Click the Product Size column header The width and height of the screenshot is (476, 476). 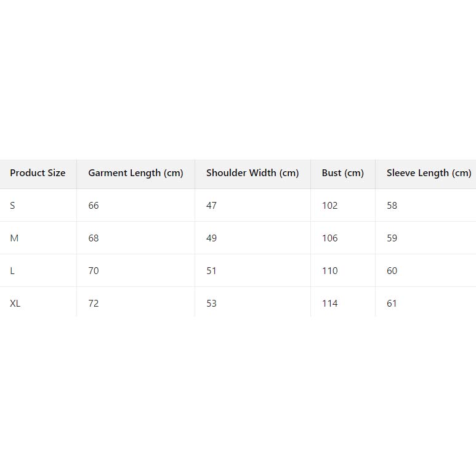click(38, 173)
